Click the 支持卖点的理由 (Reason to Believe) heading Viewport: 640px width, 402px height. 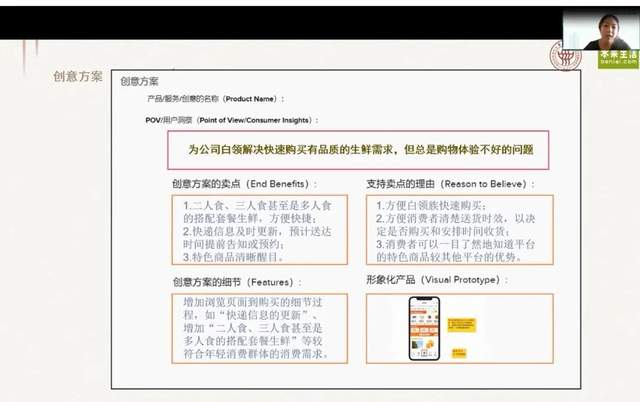pyautogui.click(x=451, y=184)
